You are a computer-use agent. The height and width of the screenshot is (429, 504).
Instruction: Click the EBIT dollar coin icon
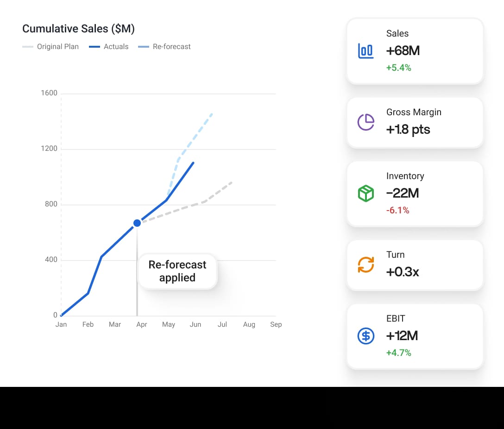(x=366, y=336)
